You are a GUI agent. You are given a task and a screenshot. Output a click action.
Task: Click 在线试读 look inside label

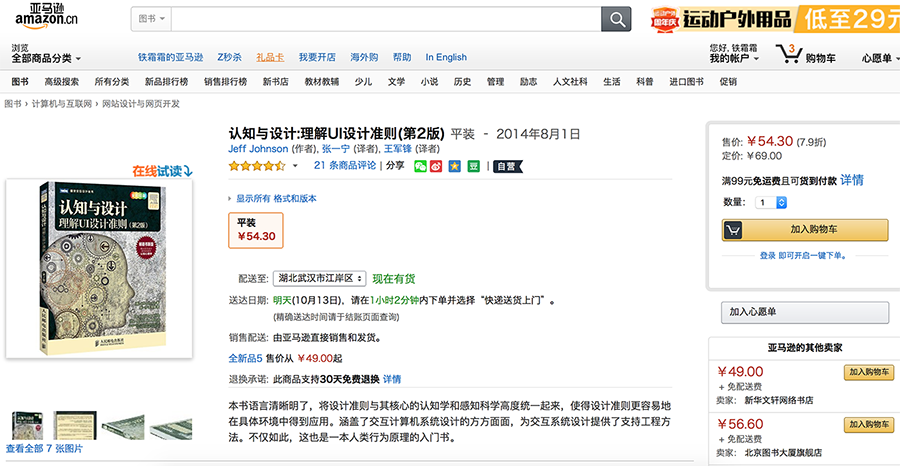click(x=162, y=171)
